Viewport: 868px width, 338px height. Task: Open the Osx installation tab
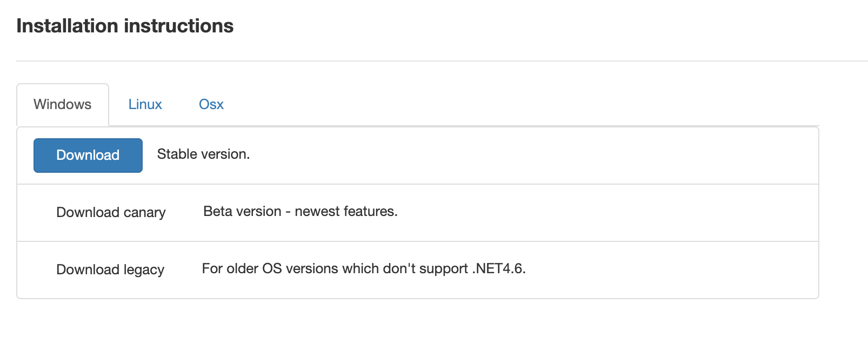(x=211, y=104)
